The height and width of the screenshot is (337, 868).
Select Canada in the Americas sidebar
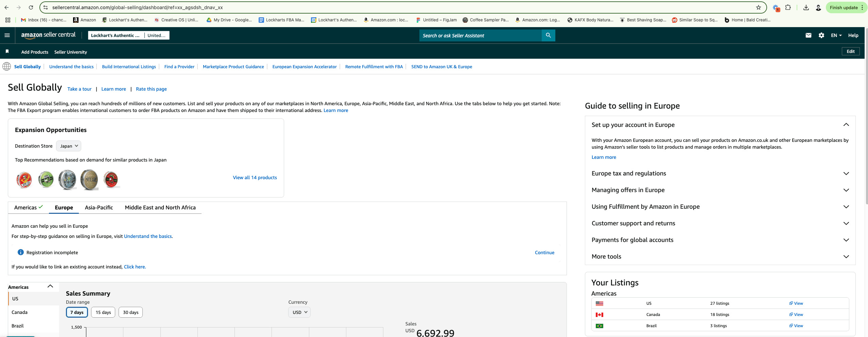(33, 312)
